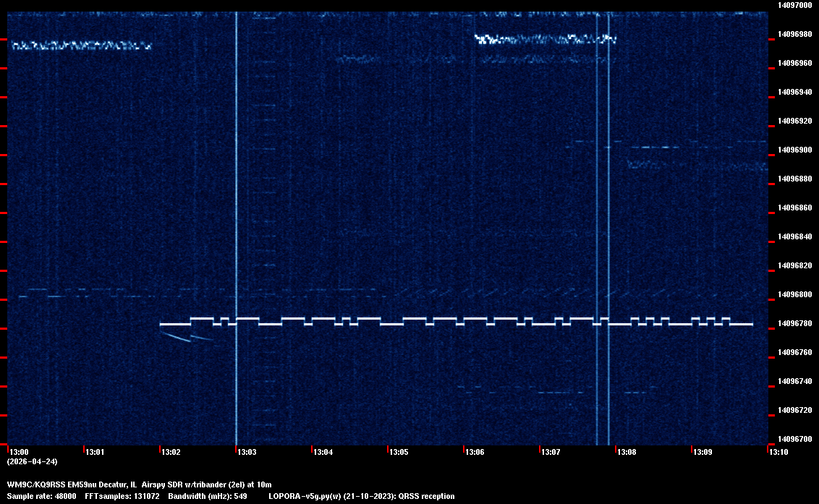This screenshot has width=819, height=504.
Task: Click the 13:06 time axis label
Action: pos(474,453)
